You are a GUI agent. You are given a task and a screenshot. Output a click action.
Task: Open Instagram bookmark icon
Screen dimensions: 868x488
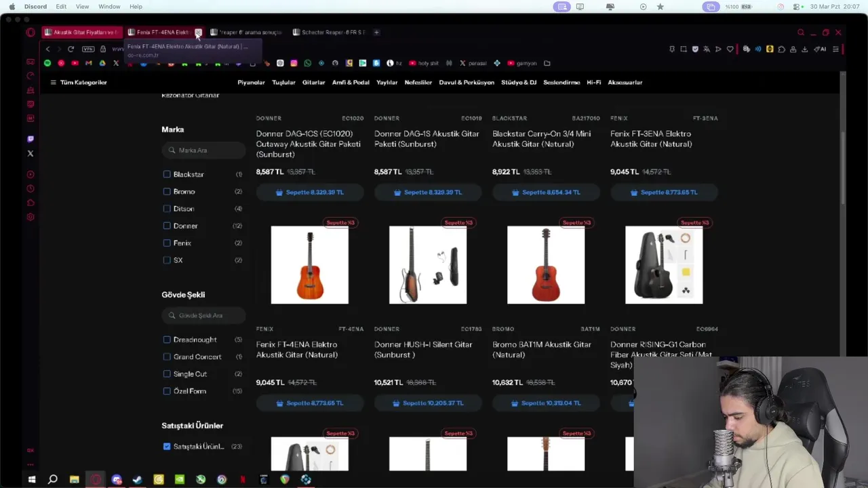pyautogui.click(x=294, y=63)
